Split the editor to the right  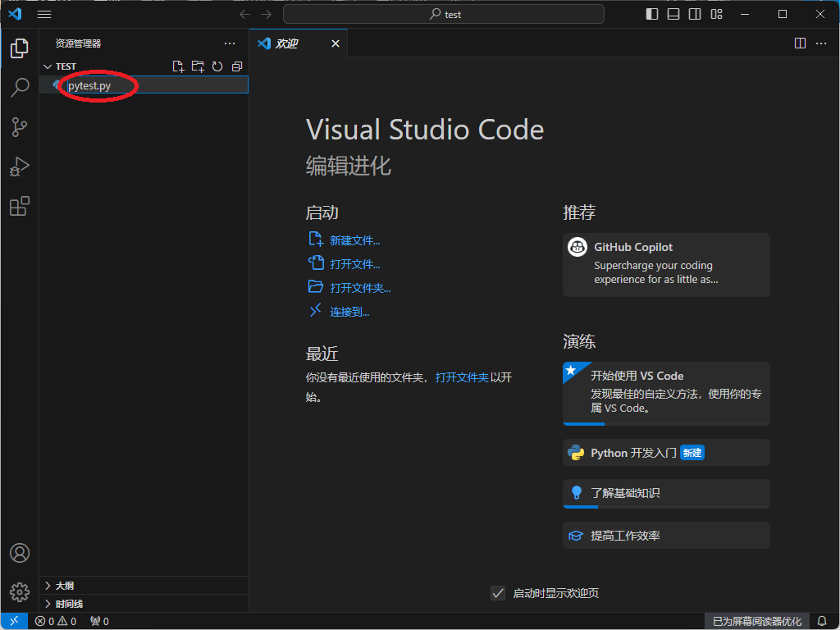(800, 43)
